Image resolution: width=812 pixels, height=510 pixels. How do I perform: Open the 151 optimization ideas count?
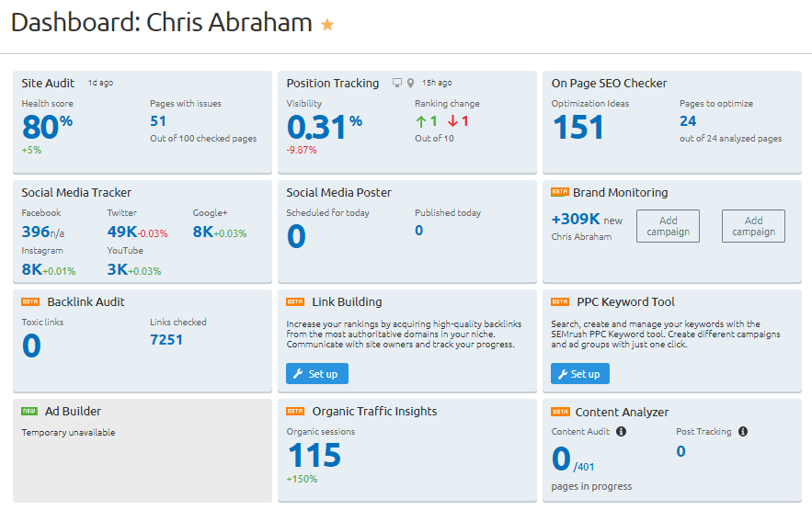(578, 127)
